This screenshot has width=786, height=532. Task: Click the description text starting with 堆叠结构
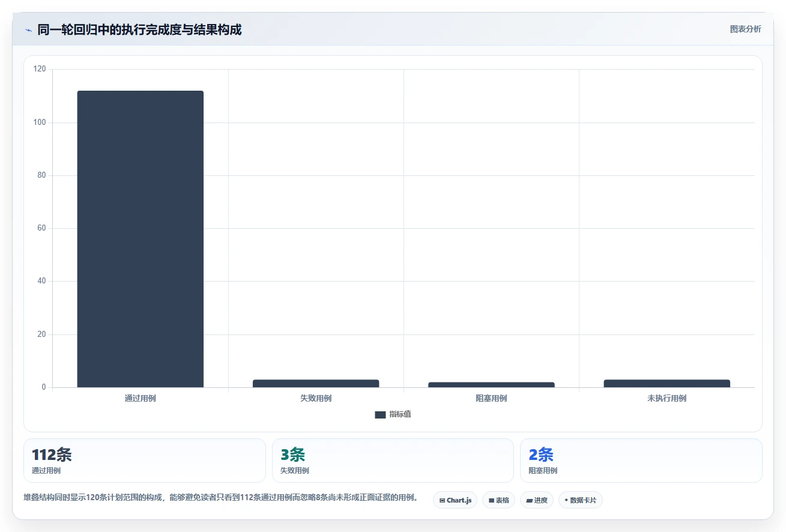[x=221, y=498]
